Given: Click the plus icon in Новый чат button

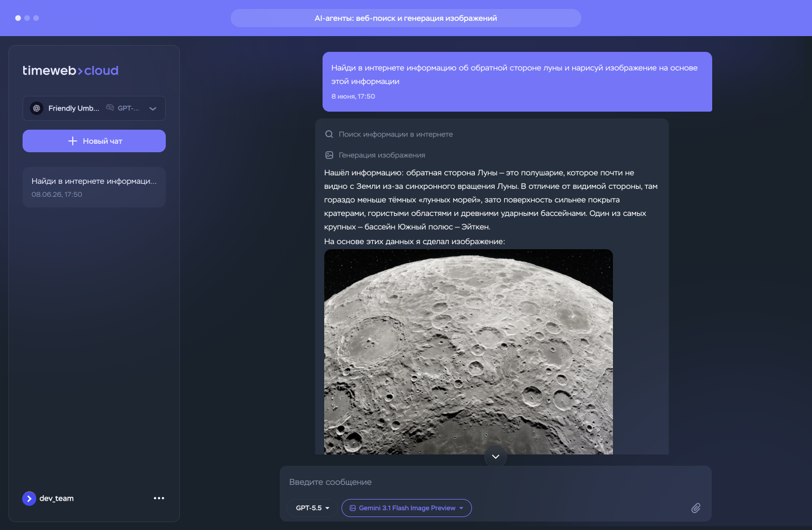Looking at the screenshot, I should point(73,141).
